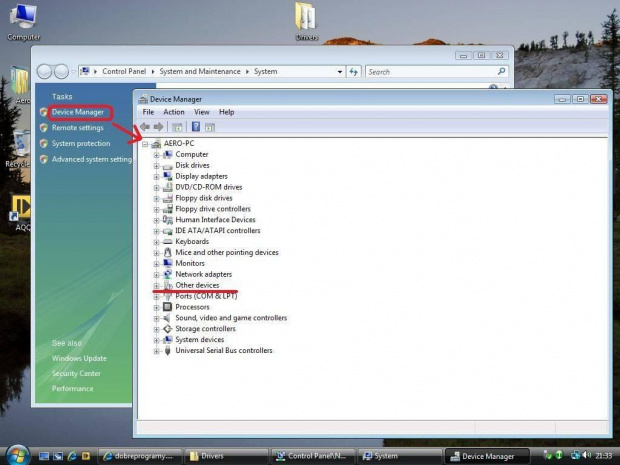Select the Keyboards tree row text
This screenshot has height=465, width=620.
192,241
